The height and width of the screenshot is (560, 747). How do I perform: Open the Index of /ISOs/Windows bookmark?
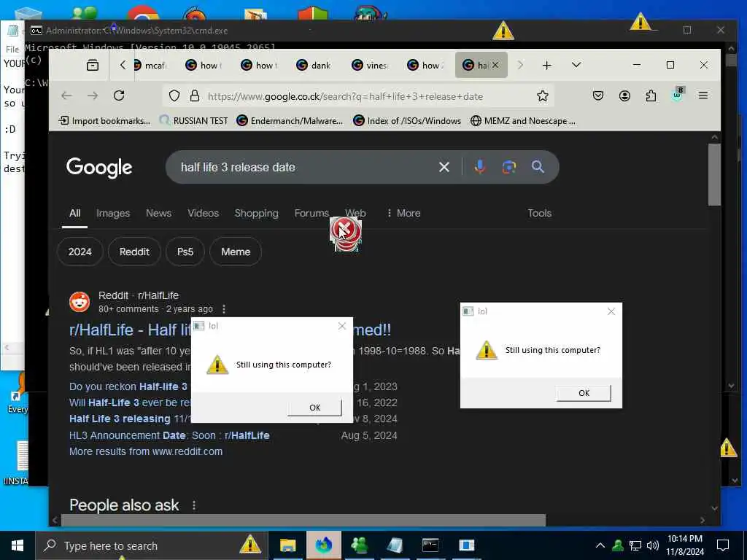pyautogui.click(x=407, y=121)
